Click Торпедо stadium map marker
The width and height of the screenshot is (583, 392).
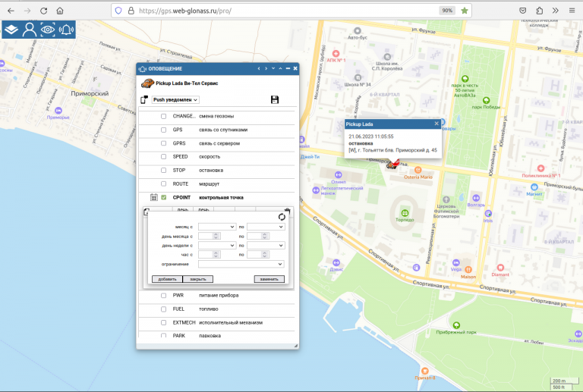405,213
